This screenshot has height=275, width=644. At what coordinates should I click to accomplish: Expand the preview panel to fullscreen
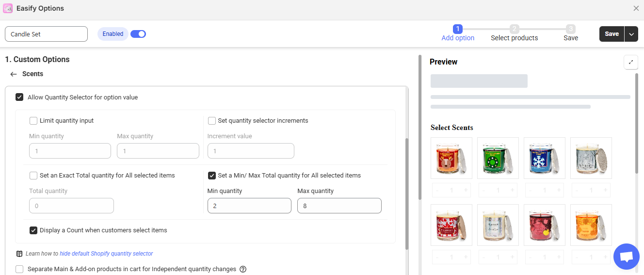coord(630,62)
